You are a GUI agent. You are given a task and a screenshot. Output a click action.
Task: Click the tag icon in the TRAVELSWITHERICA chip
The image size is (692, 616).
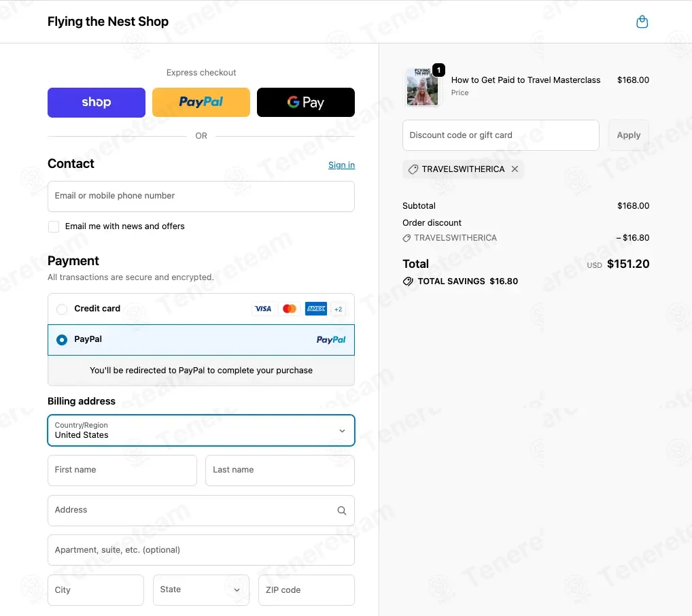click(x=413, y=169)
